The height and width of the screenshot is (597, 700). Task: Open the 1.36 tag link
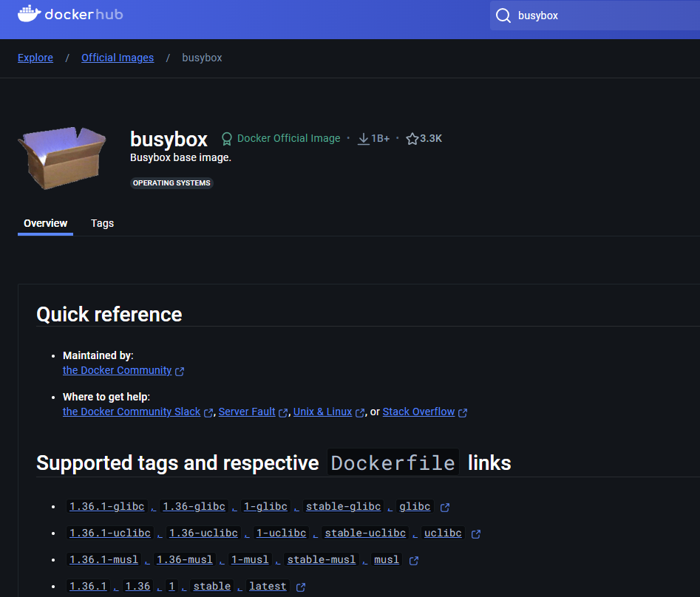point(137,587)
